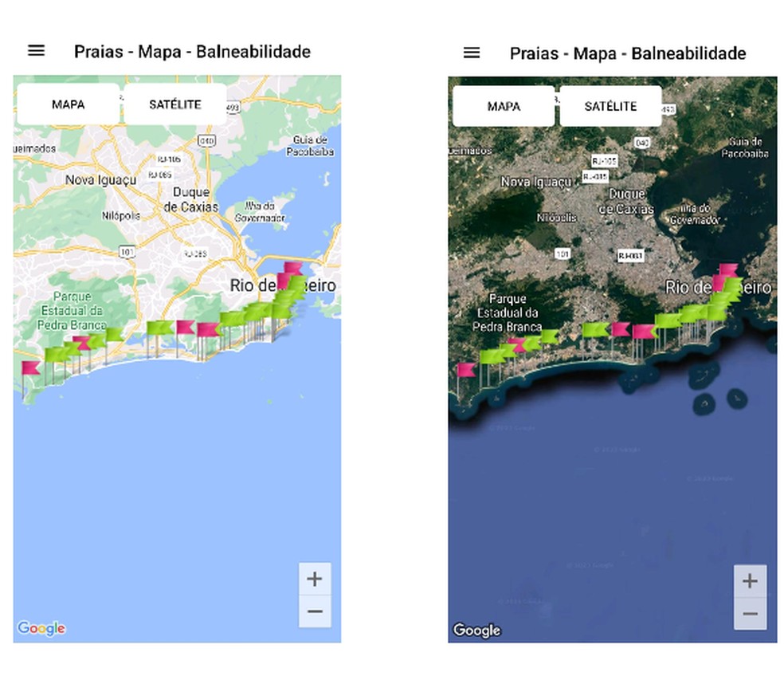Select MAPA button on left map screen
Image resolution: width=784 pixels, height=676 pixels.
point(69,104)
